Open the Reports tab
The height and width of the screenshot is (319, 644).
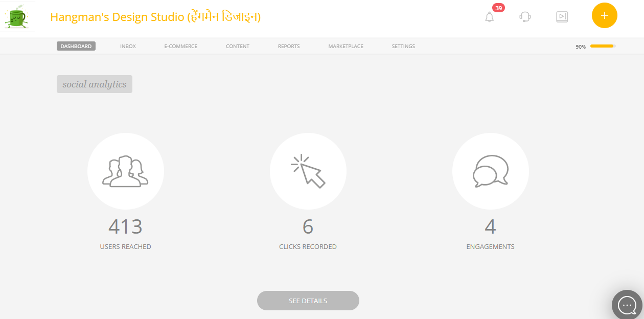tap(289, 46)
